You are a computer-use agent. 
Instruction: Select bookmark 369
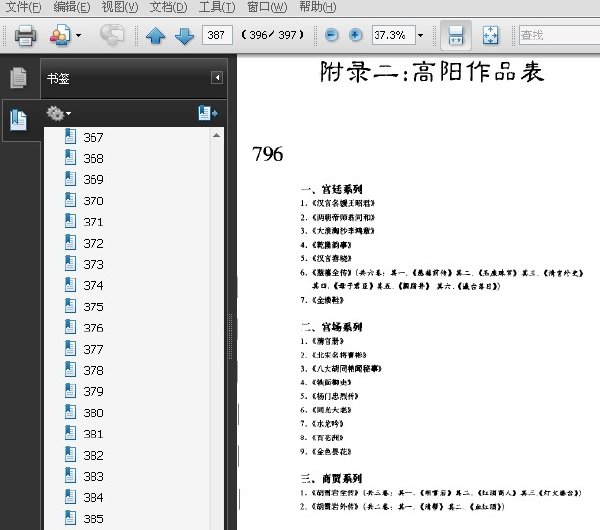(x=93, y=179)
